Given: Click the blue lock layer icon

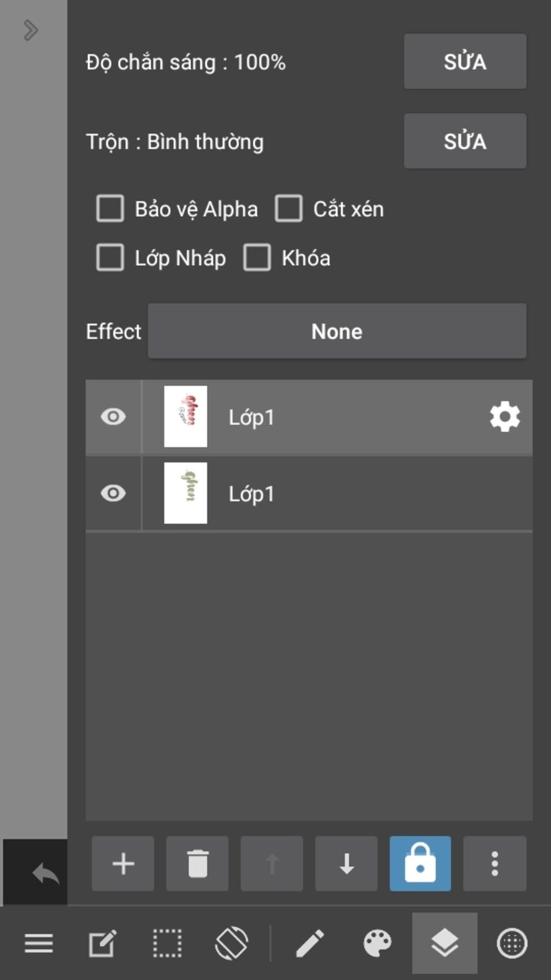Looking at the screenshot, I should click(420, 863).
